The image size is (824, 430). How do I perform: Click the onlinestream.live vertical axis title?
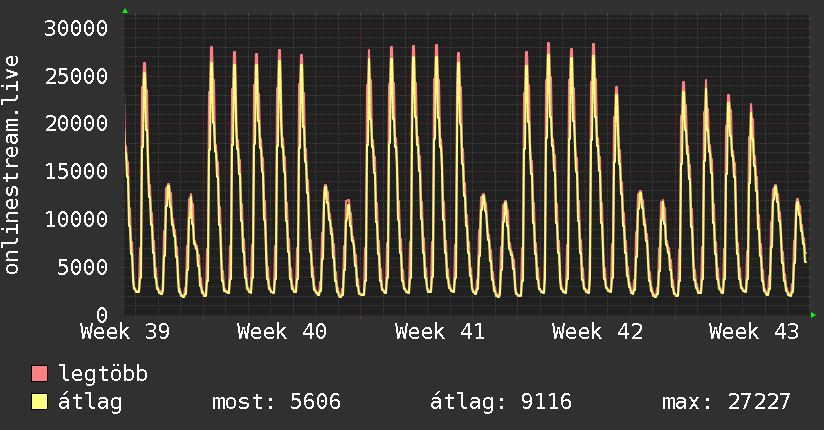coord(11,165)
